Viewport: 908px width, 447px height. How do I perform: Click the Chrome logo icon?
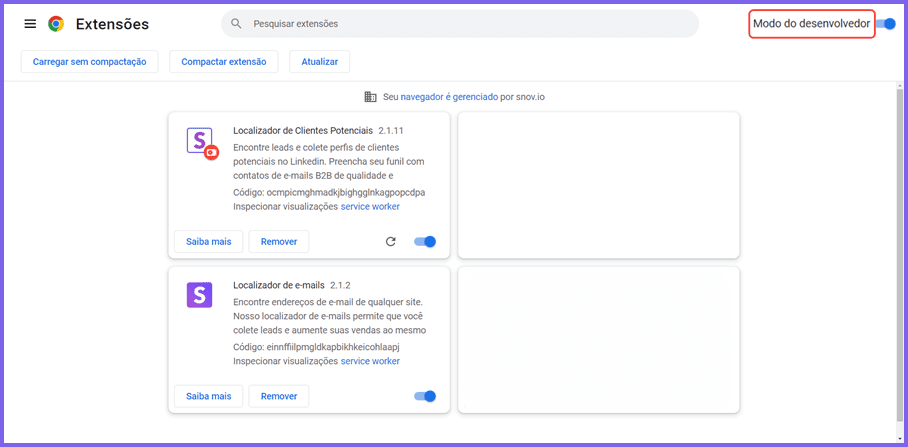point(56,24)
